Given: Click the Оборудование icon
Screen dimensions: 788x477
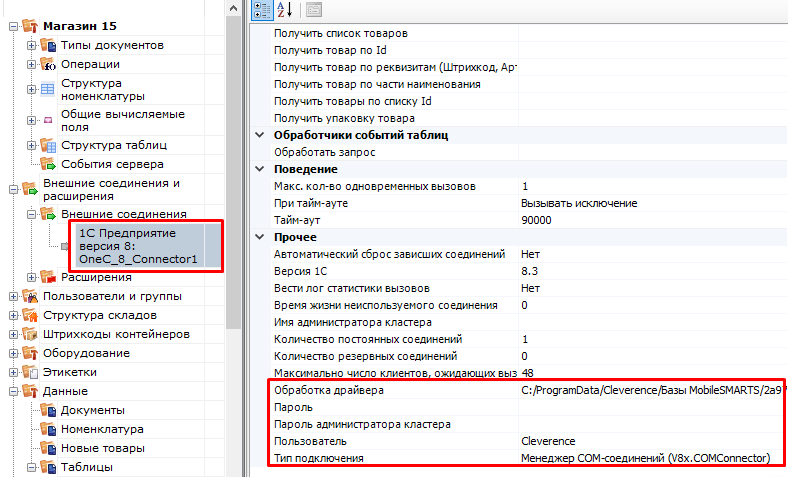Looking at the screenshot, I should coord(30,353).
